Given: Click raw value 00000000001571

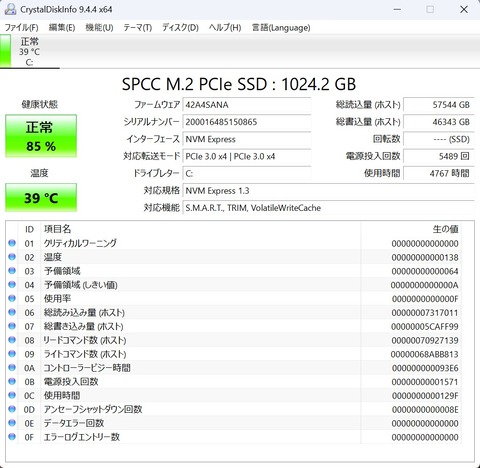Looking at the screenshot, I should coord(425,382).
